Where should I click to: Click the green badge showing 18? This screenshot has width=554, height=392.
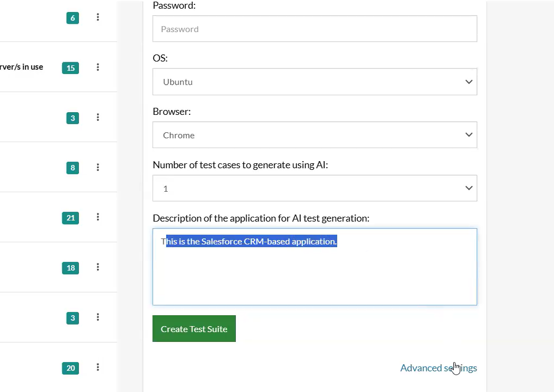[70, 268]
